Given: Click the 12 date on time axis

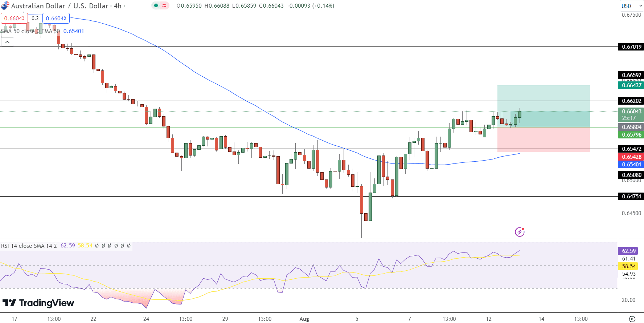Looking at the screenshot, I should pos(489,319).
